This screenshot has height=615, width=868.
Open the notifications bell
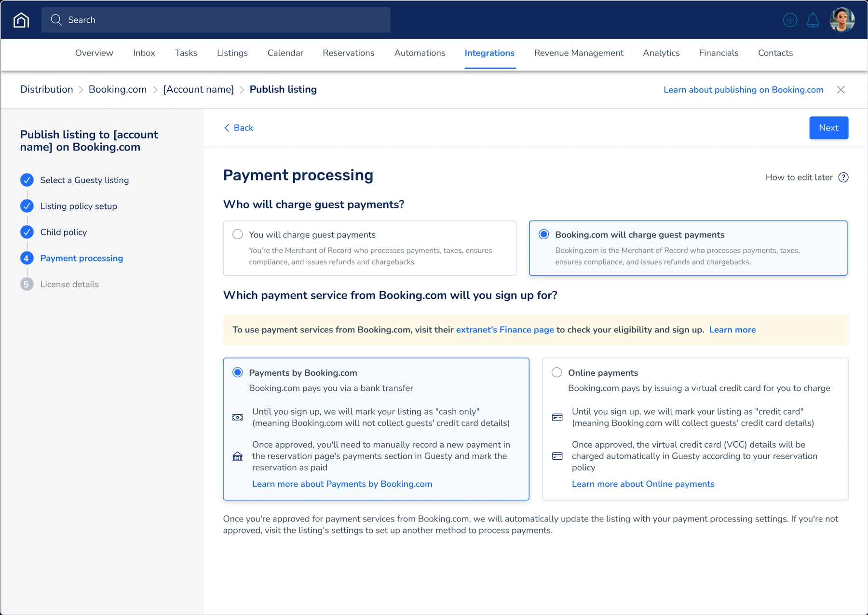pyautogui.click(x=813, y=20)
